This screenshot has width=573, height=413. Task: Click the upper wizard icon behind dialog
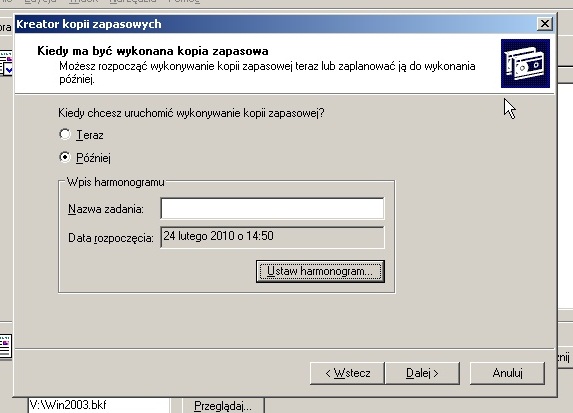(6, 63)
